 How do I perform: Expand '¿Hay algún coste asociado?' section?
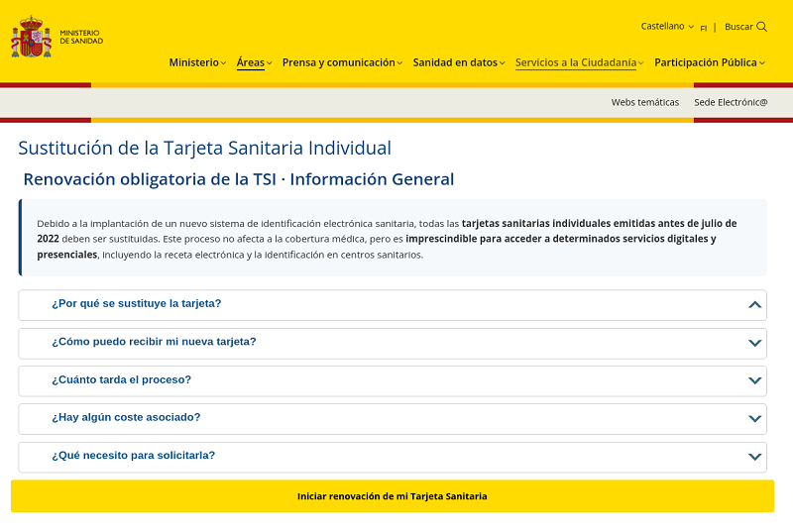click(x=393, y=419)
